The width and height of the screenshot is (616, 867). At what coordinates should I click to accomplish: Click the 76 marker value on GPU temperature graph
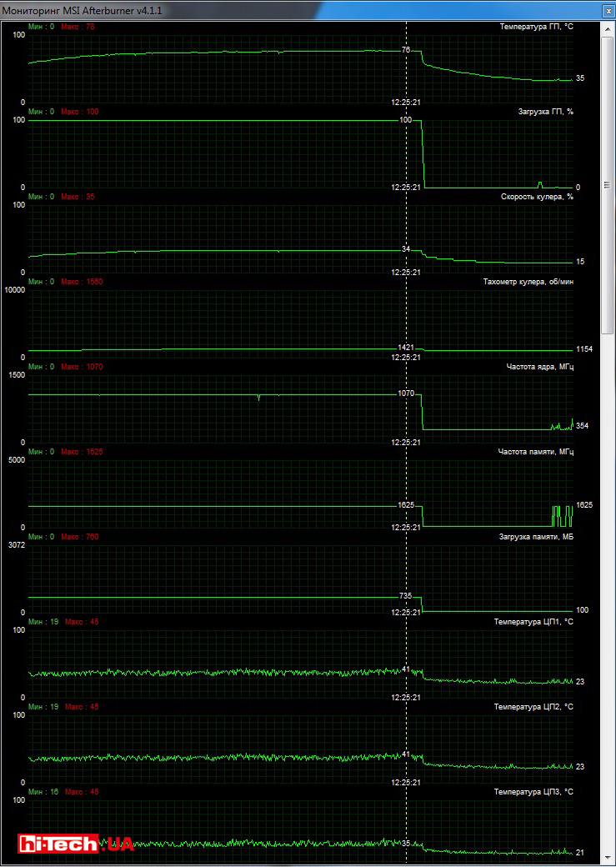[406, 51]
